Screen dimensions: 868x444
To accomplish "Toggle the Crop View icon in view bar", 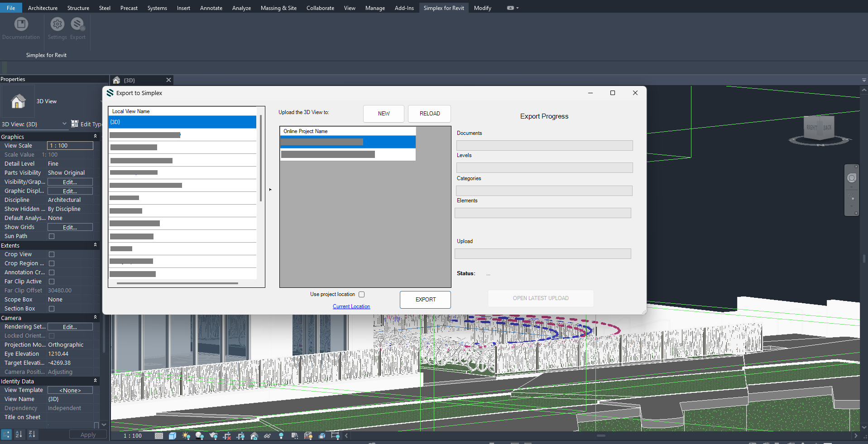I will pyautogui.click(x=227, y=436).
